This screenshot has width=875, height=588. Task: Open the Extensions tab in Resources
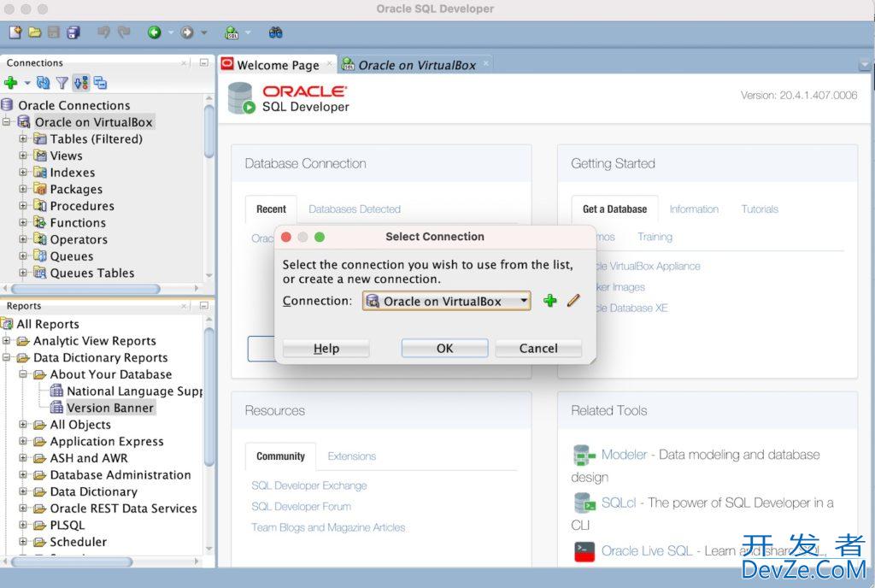click(x=351, y=456)
